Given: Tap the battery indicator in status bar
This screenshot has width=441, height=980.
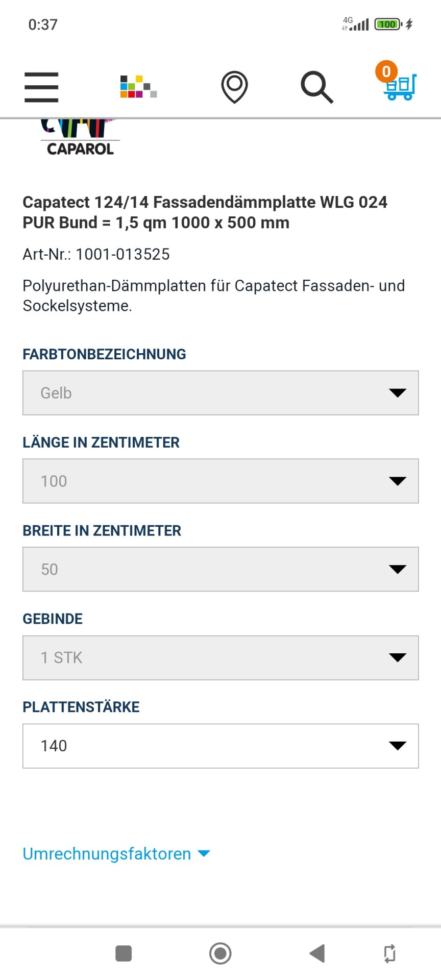Looking at the screenshot, I should click(388, 24).
